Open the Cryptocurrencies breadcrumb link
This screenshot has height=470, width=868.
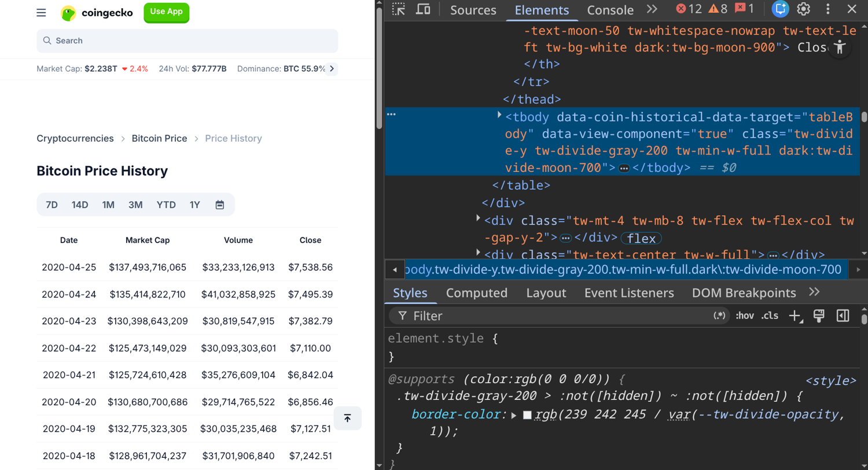click(75, 138)
